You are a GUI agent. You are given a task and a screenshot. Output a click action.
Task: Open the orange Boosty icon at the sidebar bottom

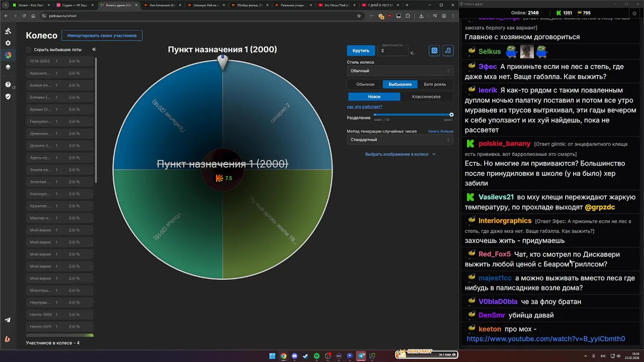(8, 339)
